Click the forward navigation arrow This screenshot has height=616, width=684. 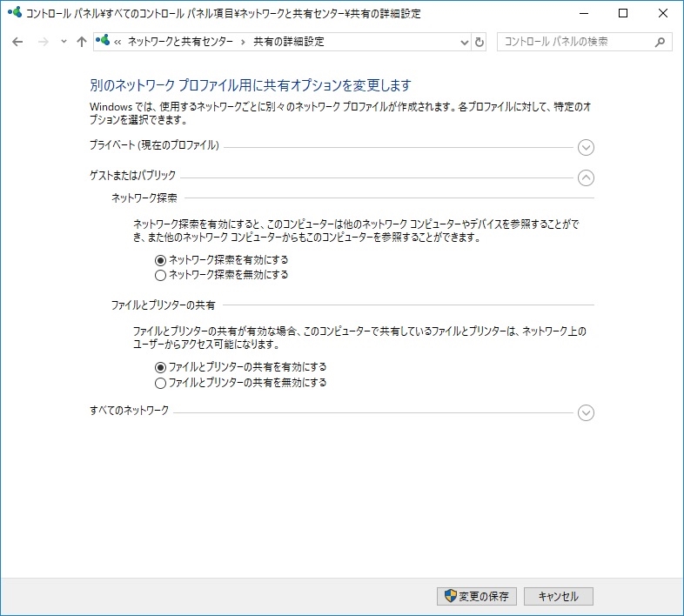pyautogui.click(x=44, y=42)
